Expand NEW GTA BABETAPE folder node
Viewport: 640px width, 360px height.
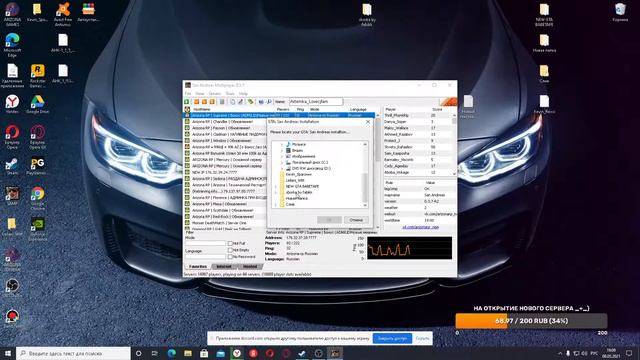pos(276,186)
